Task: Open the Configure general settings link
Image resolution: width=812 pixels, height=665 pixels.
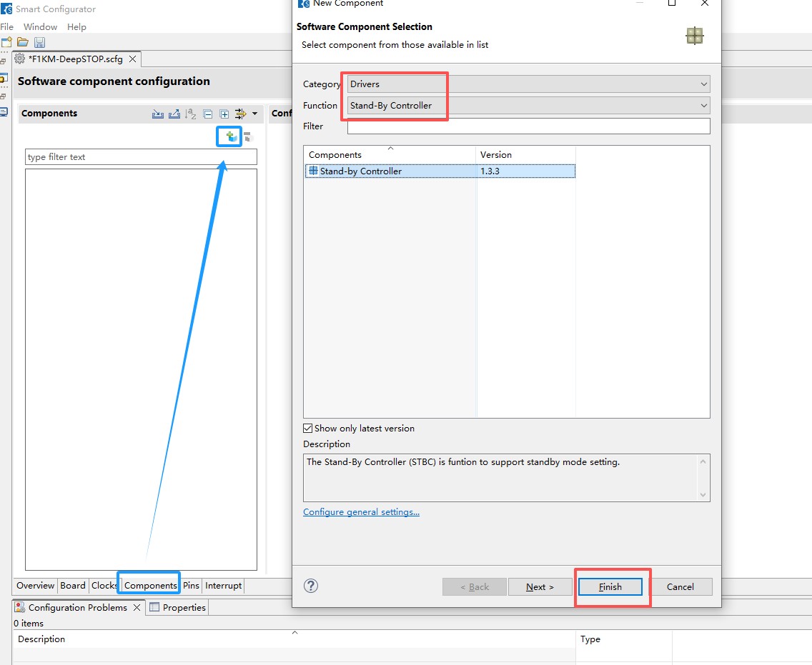Action: [x=361, y=512]
